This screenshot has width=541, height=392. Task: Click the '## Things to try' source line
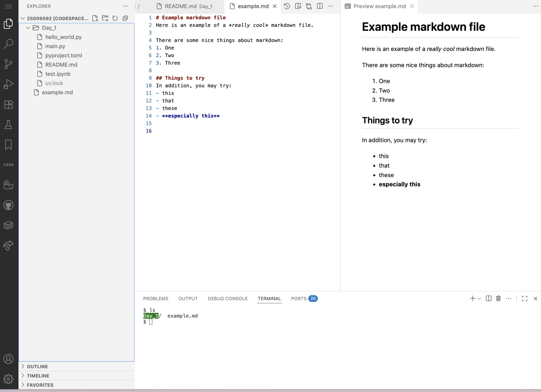point(180,78)
